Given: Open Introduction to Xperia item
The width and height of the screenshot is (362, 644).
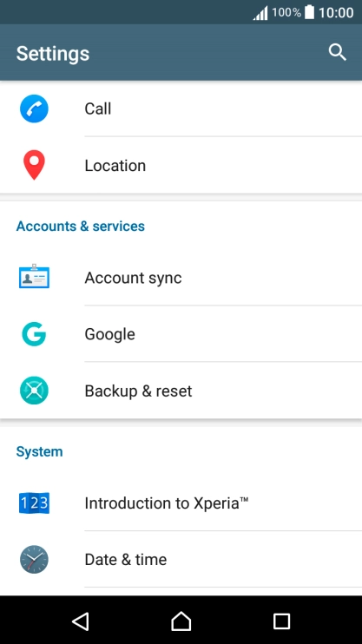Looking at the screenshot, I should point(181,503).
